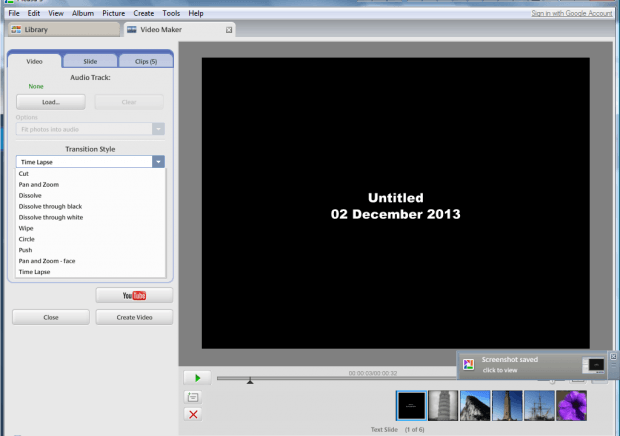The width and height of the screenshot is (620, 436).
Task: Select Dissolve through black transition
Action: coord(51,206)
